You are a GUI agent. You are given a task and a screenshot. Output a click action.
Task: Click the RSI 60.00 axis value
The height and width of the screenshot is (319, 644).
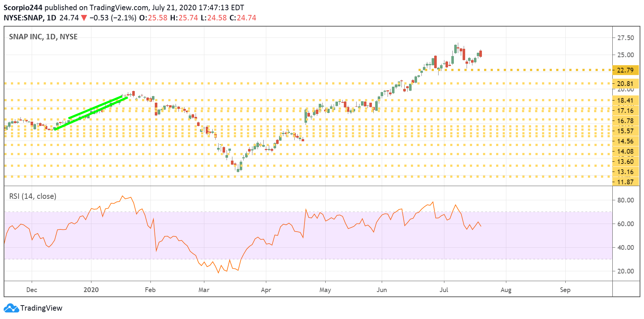[x=625, y=224]
